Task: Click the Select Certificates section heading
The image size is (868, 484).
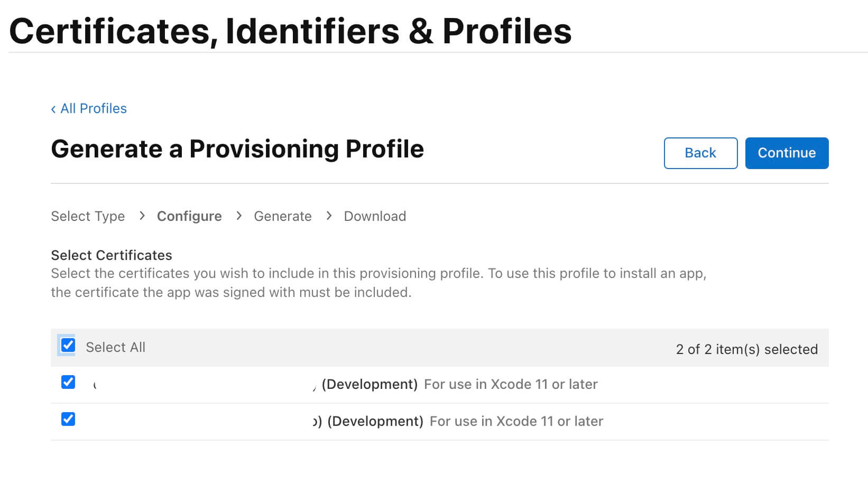Action: click(112, 255)
